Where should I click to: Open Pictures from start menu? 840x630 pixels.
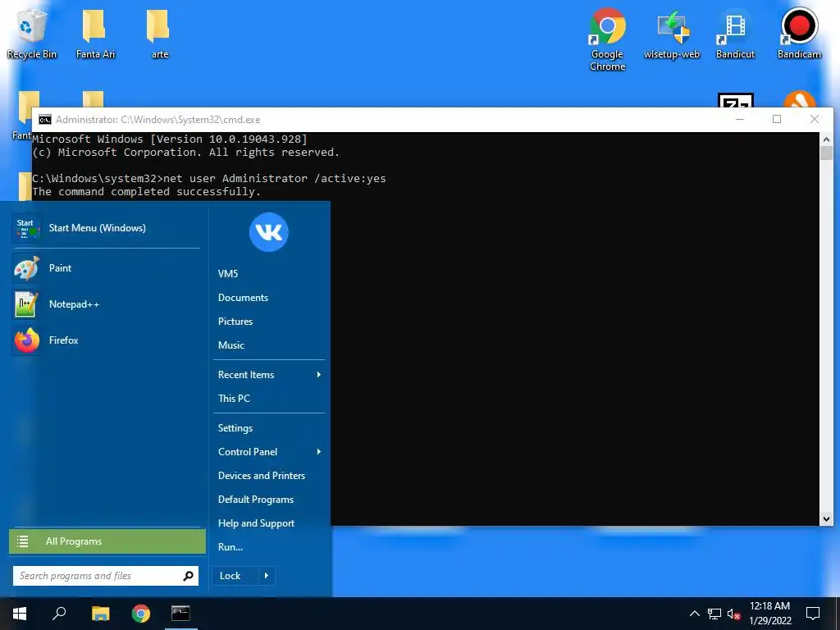pyautogui.click(x=235, y=322)
